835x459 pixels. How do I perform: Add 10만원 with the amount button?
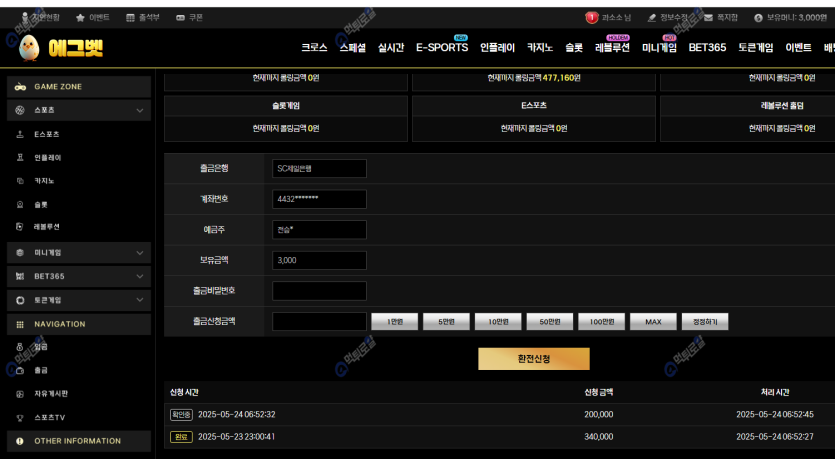click(x=497, y=322)
